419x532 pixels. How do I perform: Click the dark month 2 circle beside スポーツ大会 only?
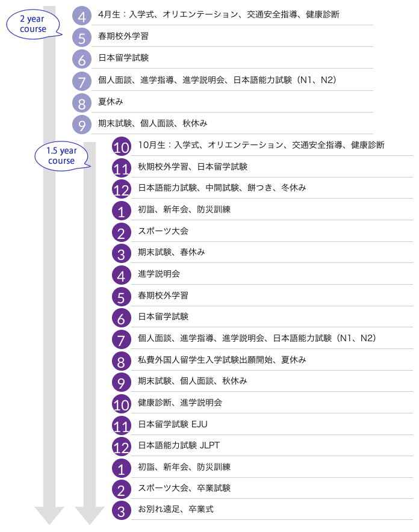coord(122,232)
